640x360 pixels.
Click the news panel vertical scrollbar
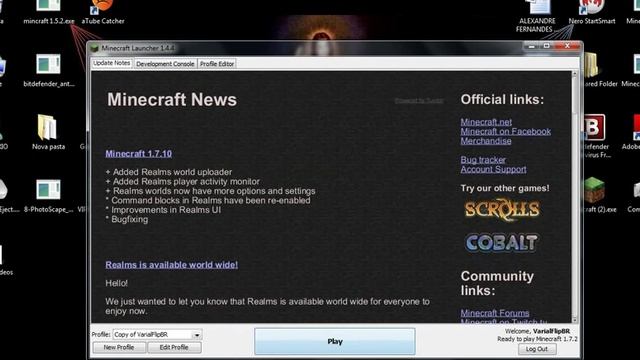(575, 197)
